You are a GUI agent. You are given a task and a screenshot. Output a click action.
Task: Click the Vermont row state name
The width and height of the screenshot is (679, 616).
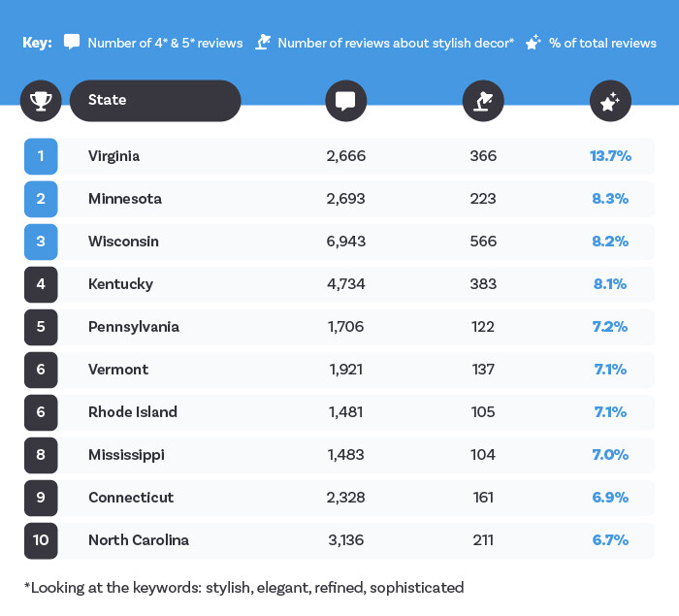tap(118, 370)
